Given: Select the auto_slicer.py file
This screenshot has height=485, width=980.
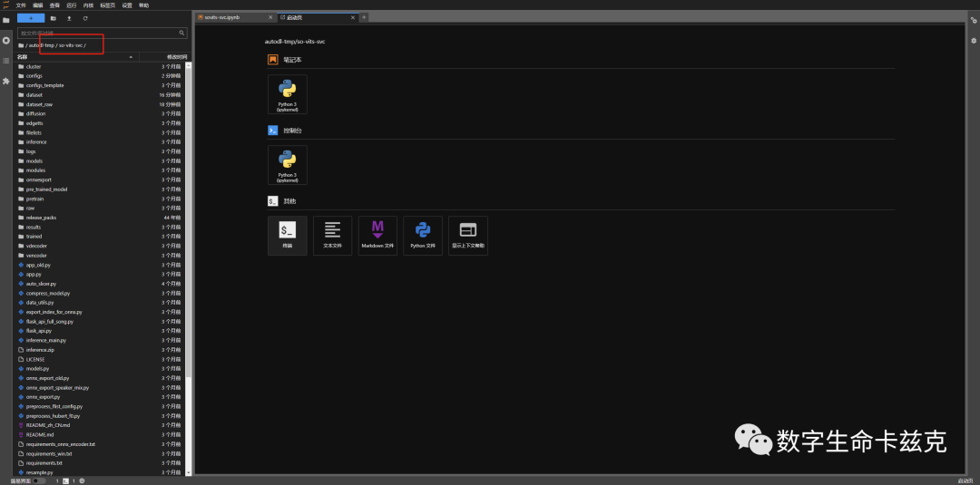Looking at the screenshot, I should pos(100,284).
